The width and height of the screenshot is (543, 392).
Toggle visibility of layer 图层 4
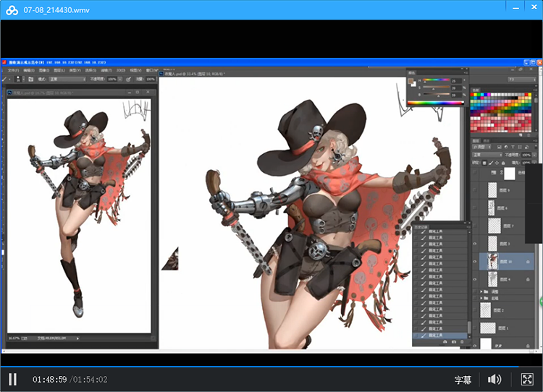pos(475,279)
